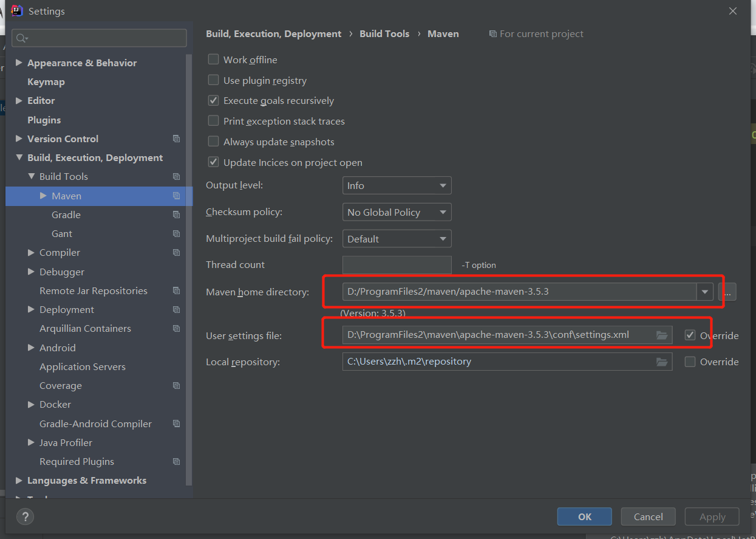
Task: Click the Cancel button
Action: tap(649, 517)
